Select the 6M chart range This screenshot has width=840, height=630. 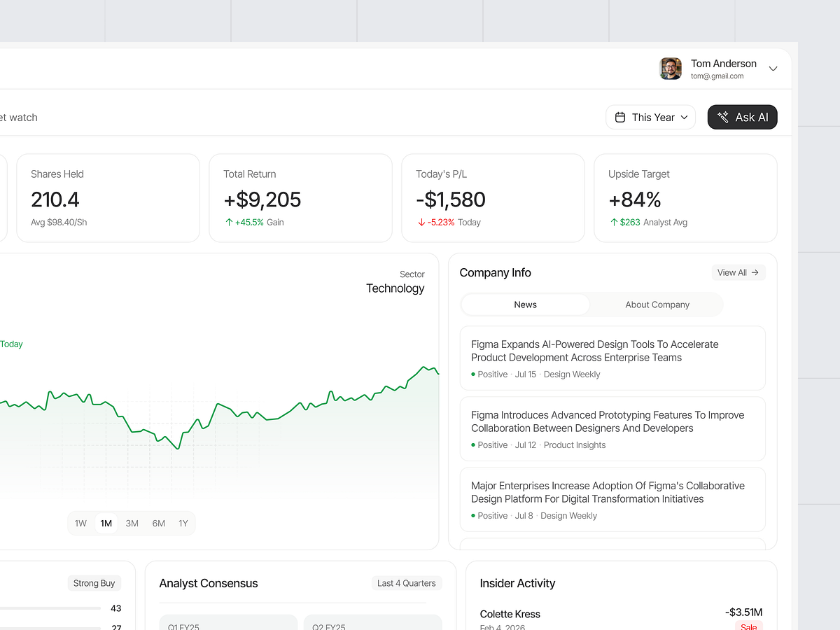[159, 524]
